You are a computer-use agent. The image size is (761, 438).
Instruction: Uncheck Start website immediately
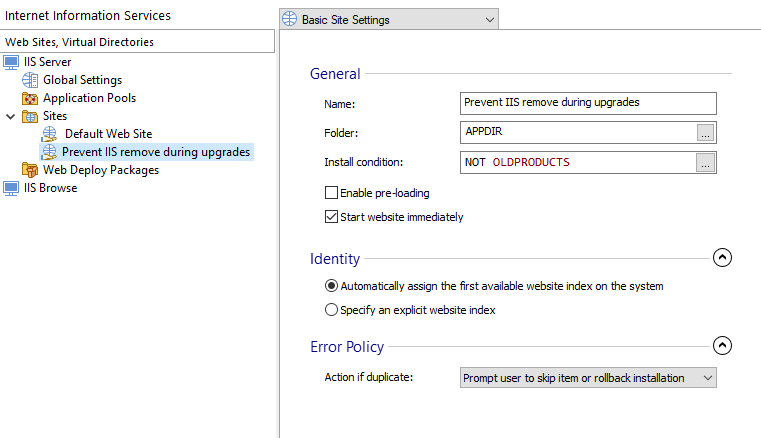pos(331,217)
